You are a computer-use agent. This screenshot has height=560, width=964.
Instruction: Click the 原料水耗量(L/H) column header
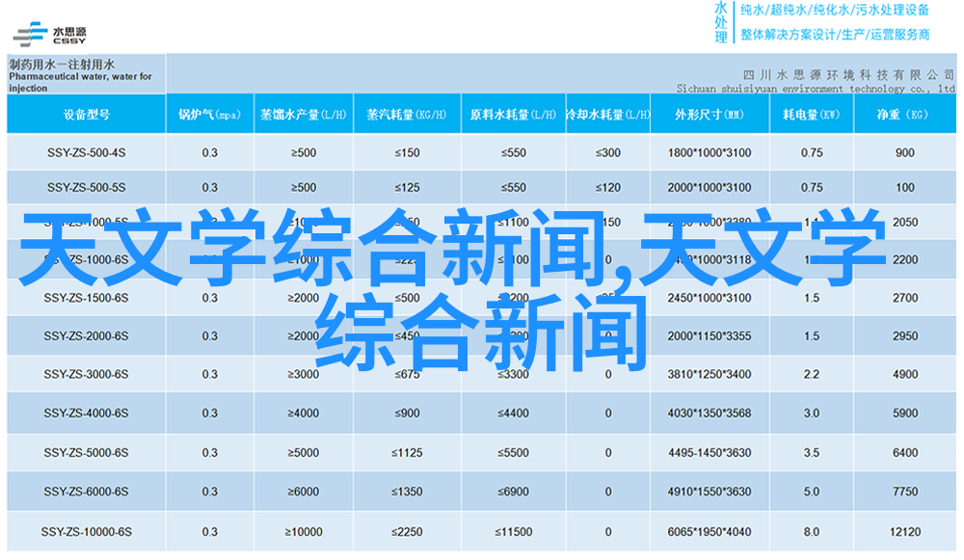(513, 115)
